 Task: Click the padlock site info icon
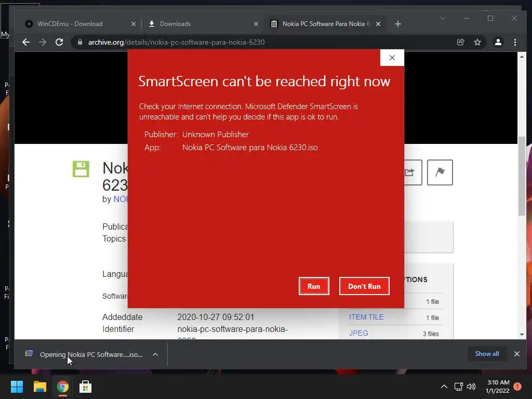[x=80, y=42]
